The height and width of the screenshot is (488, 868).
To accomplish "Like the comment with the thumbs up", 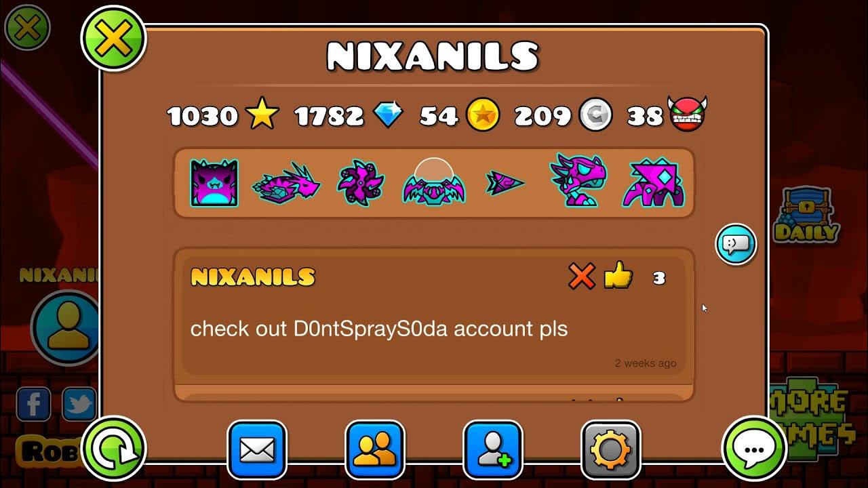I will point(618,276).
